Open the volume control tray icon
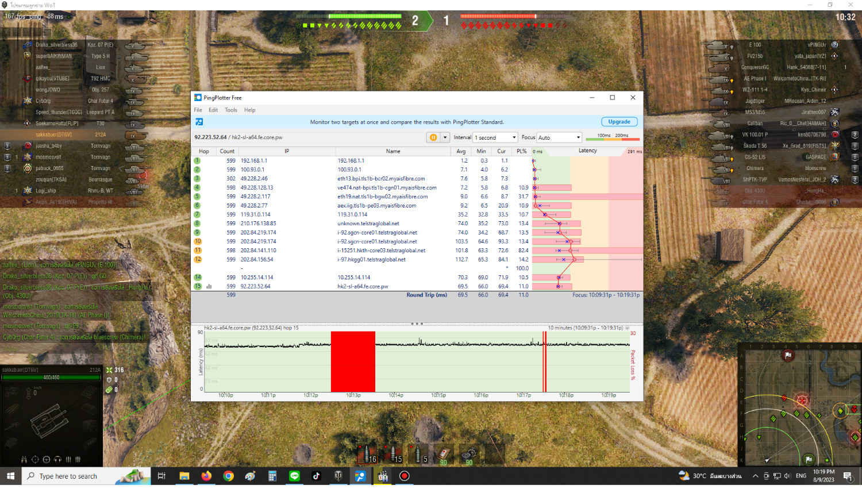This screenshot has height=504, width=862. [x=787, y=476]
